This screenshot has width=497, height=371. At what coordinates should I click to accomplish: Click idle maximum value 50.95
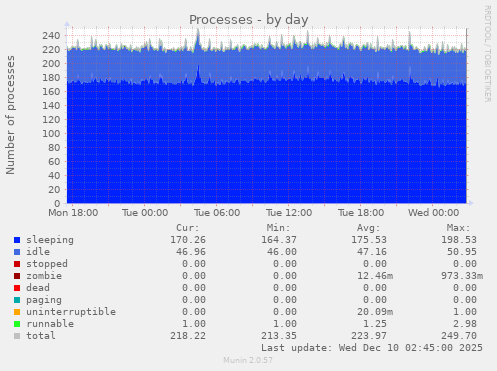(462, 252)
